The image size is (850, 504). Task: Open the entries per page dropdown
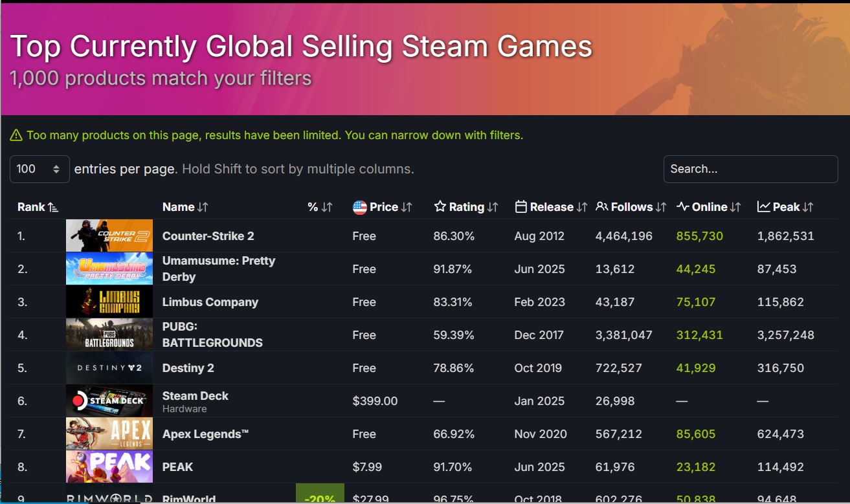point(39,169)
